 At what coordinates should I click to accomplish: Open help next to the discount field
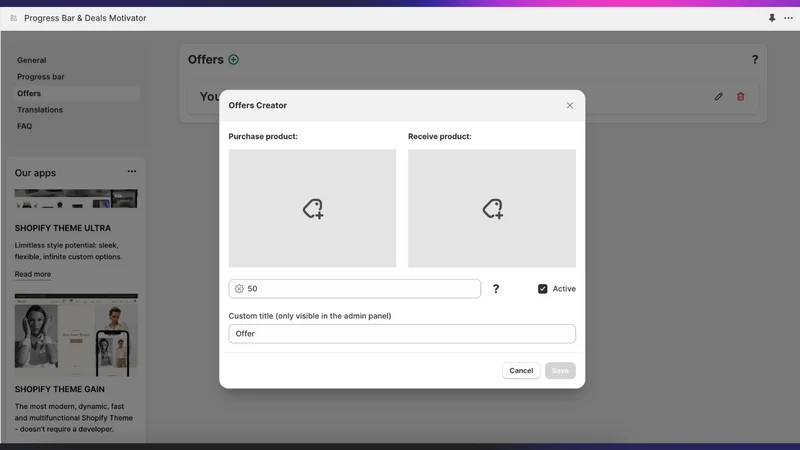tap(495, 289)
